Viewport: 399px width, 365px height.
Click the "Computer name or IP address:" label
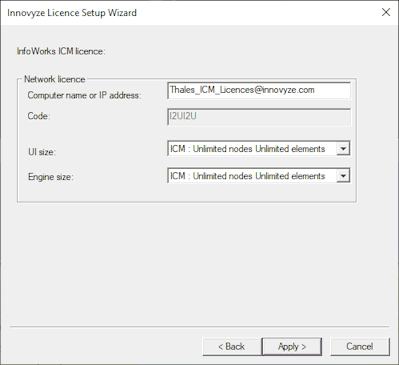[x=85, y=95]
